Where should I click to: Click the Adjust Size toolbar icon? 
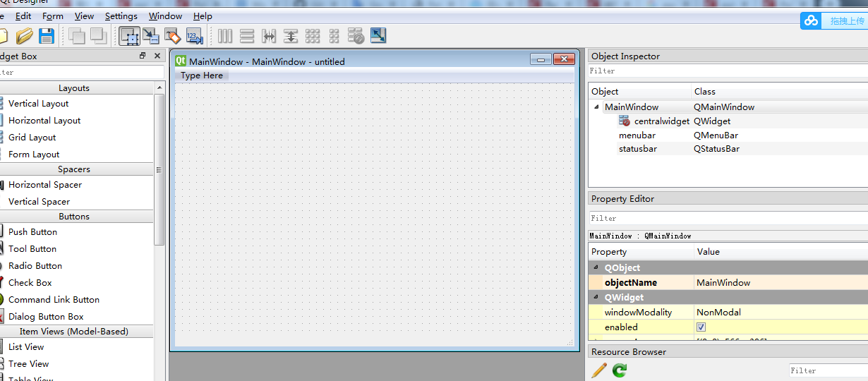click(x=378, y=36)
